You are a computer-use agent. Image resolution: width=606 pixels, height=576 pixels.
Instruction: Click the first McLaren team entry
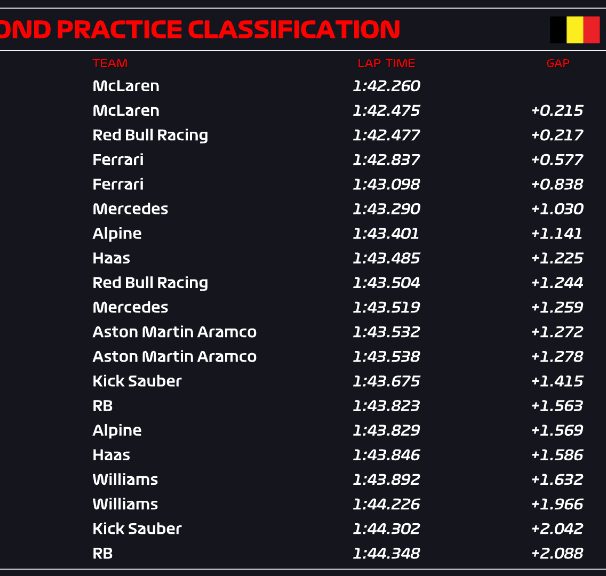point(126,86)
